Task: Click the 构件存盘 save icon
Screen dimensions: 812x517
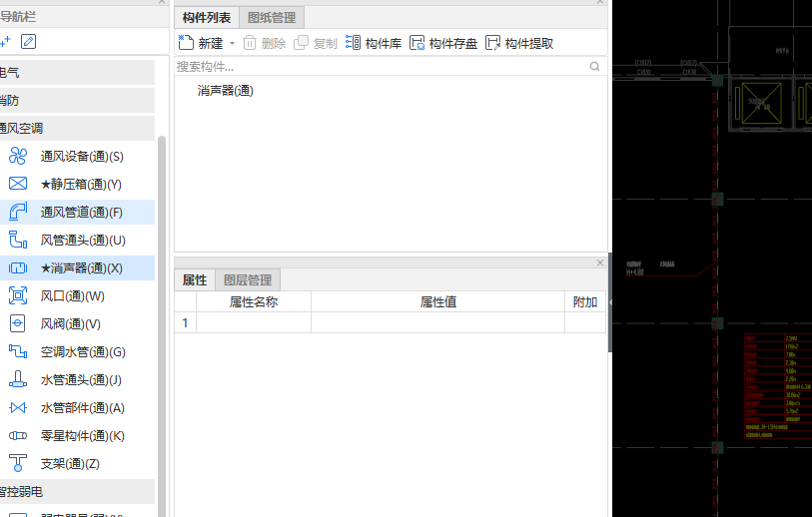Action: (x=416, y=43)
